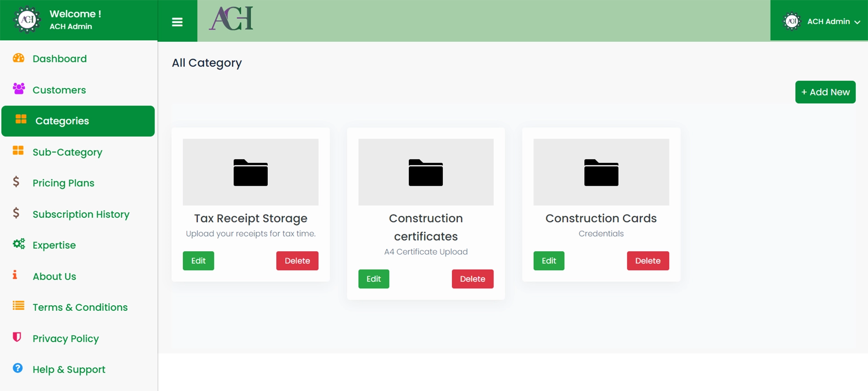868x391 pixels.
Task: Click the Construction Cards folder image
Action: (x=601, y=172)
